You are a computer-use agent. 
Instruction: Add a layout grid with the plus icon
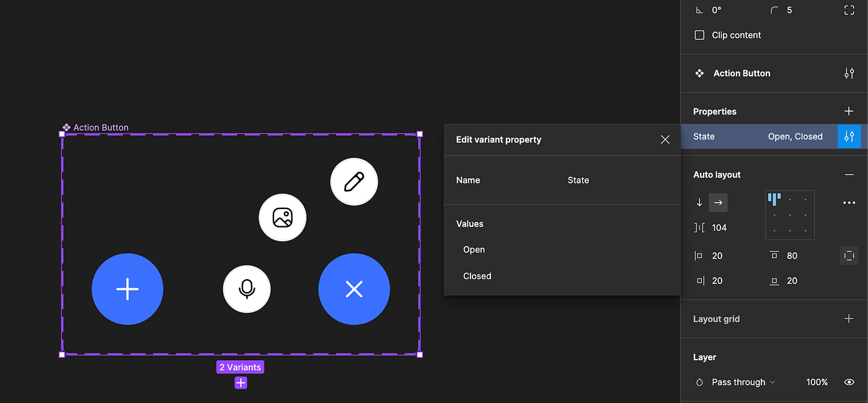849,318
